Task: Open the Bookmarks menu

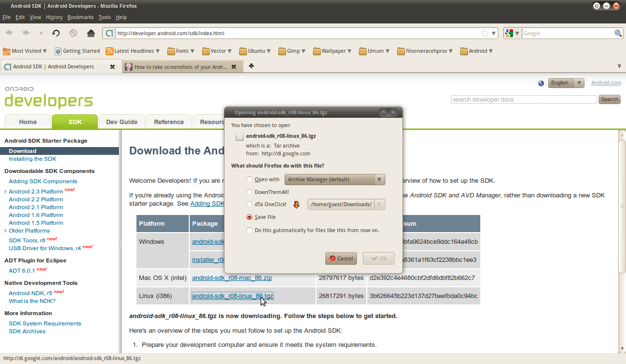Action: 81,17
